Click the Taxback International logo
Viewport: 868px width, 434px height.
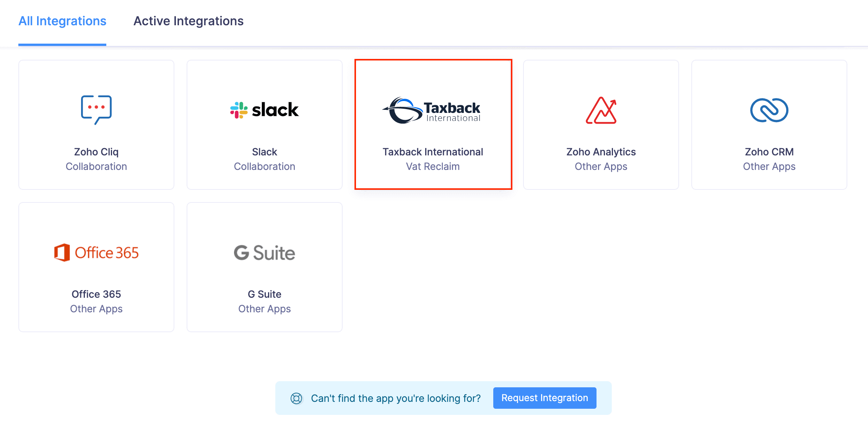click(x=432, y=110)
